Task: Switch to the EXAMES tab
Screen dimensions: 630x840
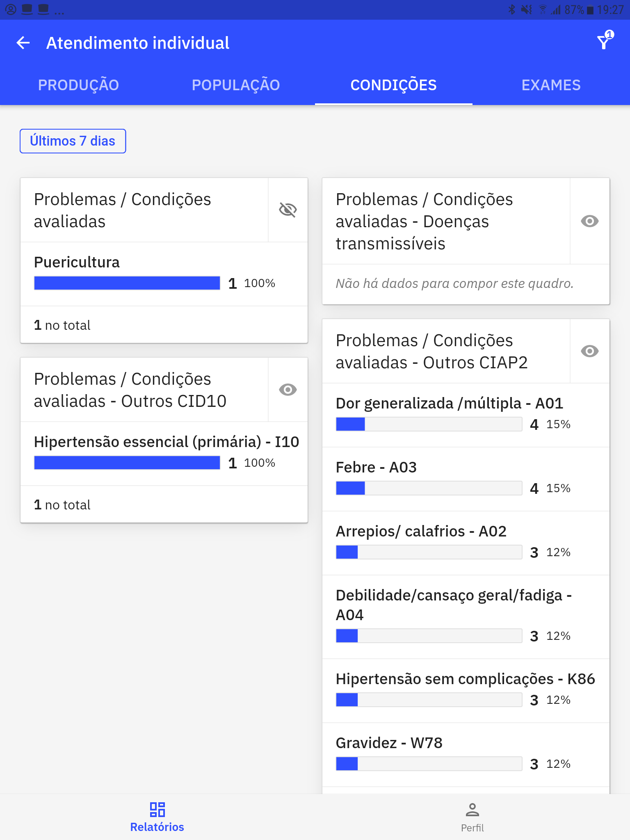Action: coord(551,85)
